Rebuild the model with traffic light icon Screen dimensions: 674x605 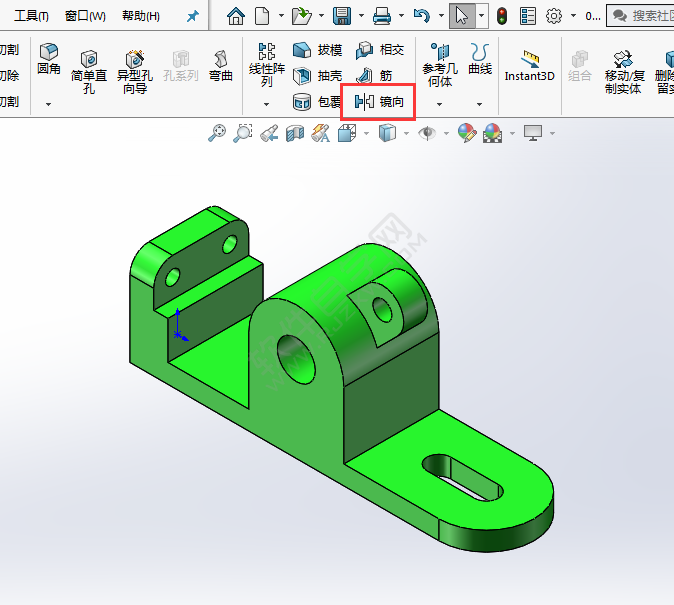(x=502, y=16)
